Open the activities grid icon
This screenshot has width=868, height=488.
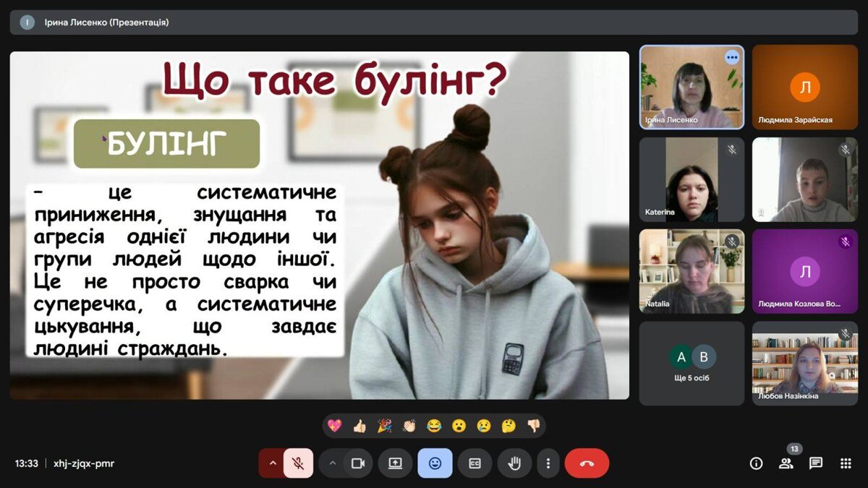[846, 463]
